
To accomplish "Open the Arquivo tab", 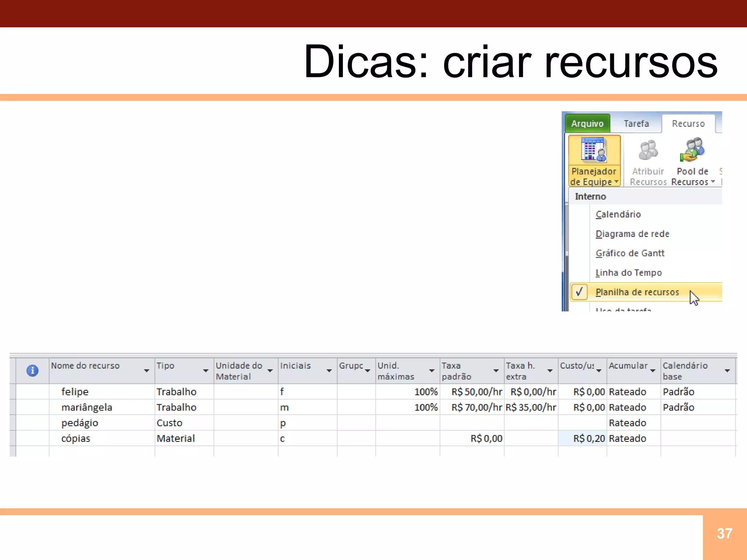I will pos(587,124).
